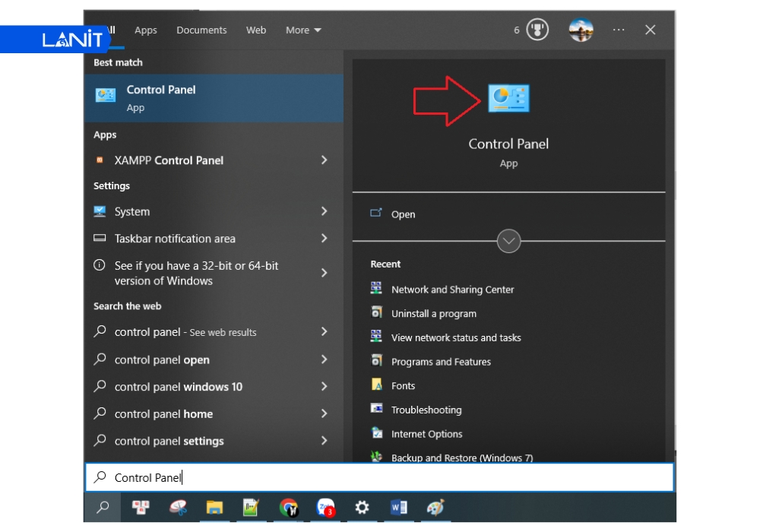Viewport: 760px width, 532px height.
Task: Click the user profile avatar
Action: 581,30
